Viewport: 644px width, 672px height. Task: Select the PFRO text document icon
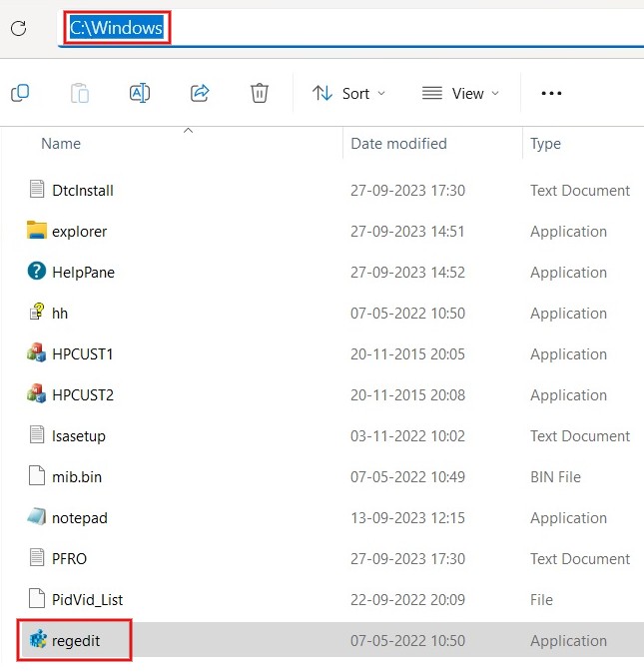pos(37,557)
